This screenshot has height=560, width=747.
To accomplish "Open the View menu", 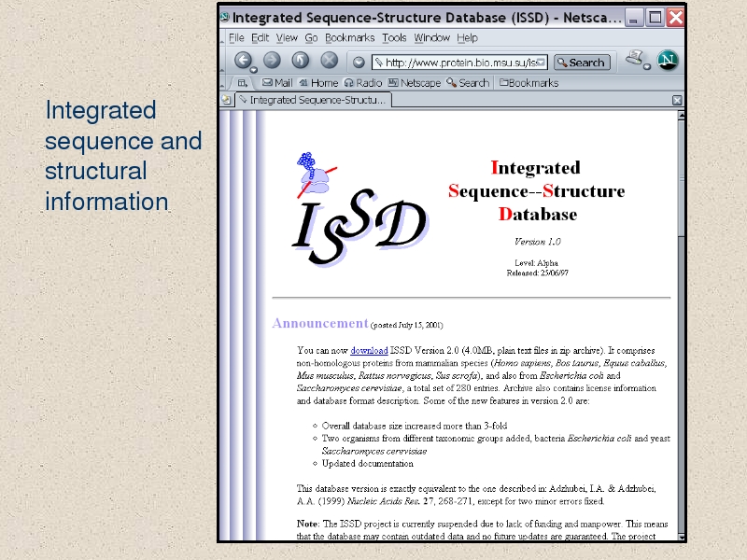I will click(x=287, y=37).
